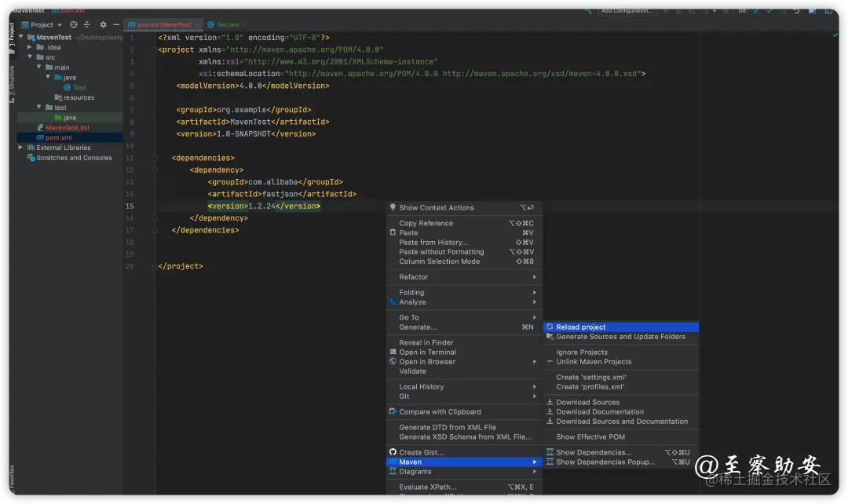Select Paste from the context menu

coord(464,233)
